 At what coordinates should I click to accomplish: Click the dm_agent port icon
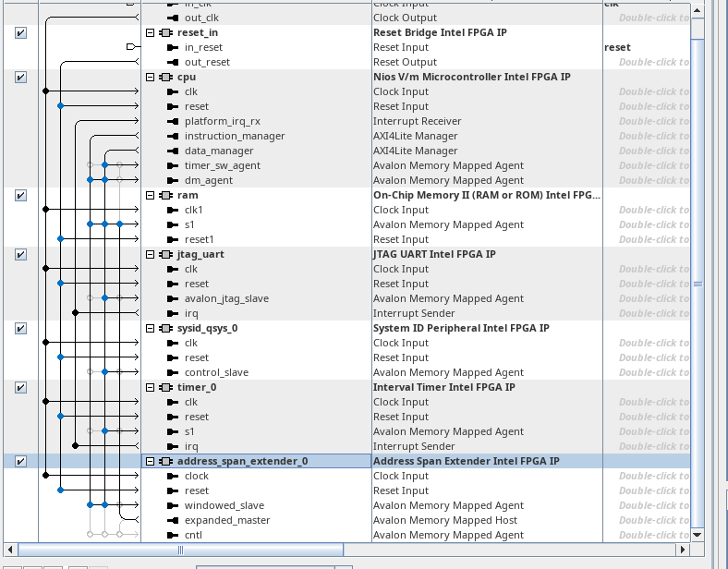pyautogui.click(x=173, y=180)
